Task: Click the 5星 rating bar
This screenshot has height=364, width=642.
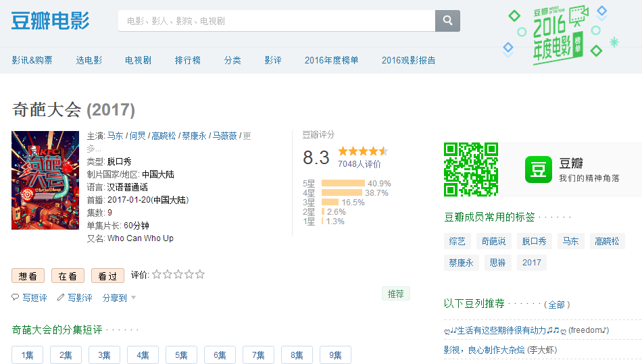Action: (x=343, y=183)
